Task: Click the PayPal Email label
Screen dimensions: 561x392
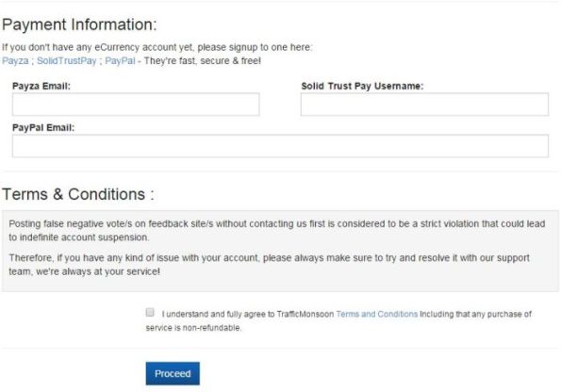Action: point(43,128)
